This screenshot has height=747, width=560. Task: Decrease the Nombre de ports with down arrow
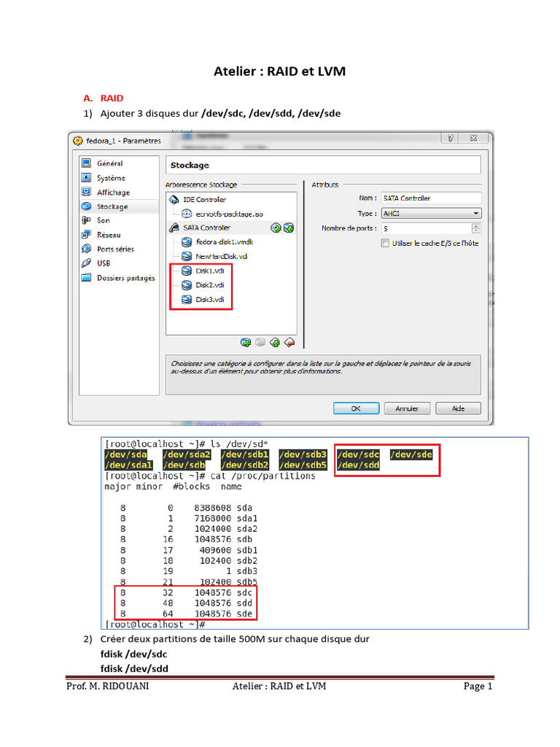click(476, 231)
